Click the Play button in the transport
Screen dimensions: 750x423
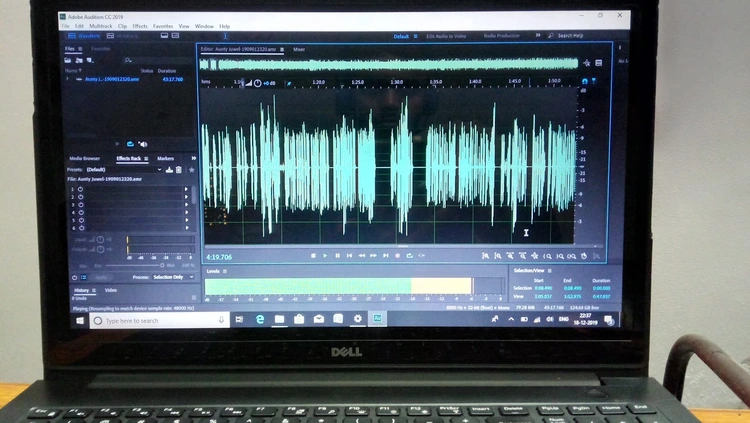[325, 256]
